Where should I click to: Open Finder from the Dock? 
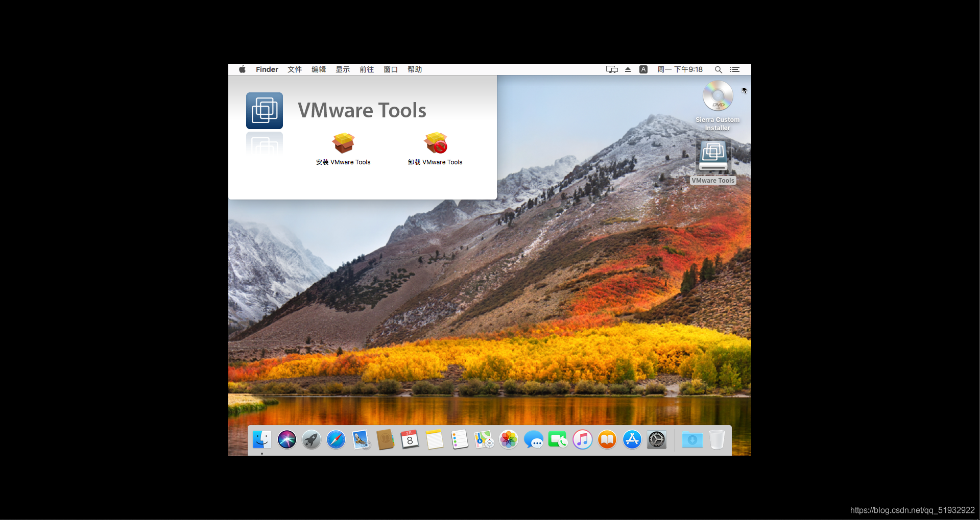(x=262, y=439)
